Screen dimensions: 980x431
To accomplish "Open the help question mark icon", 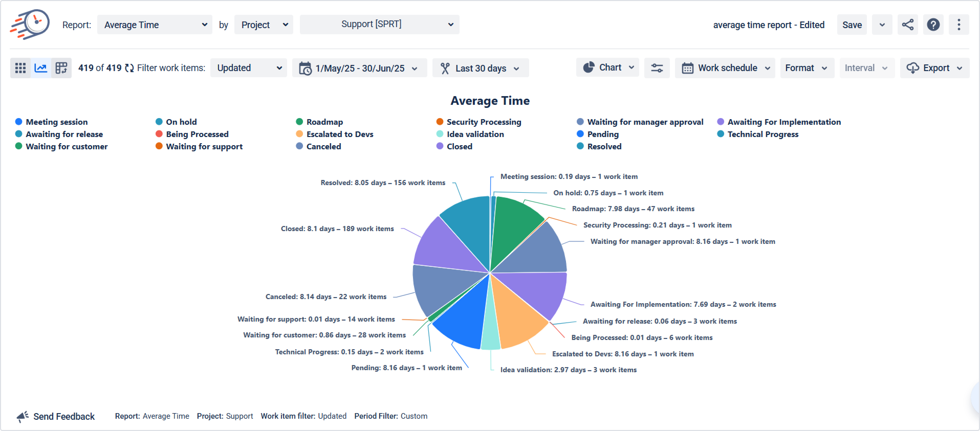I will pos(933,25).
